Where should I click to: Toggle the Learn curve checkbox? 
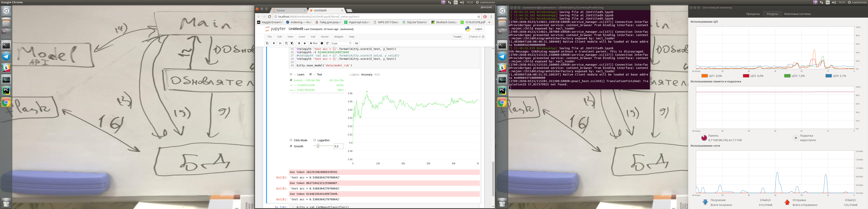(x=291, y=74)
